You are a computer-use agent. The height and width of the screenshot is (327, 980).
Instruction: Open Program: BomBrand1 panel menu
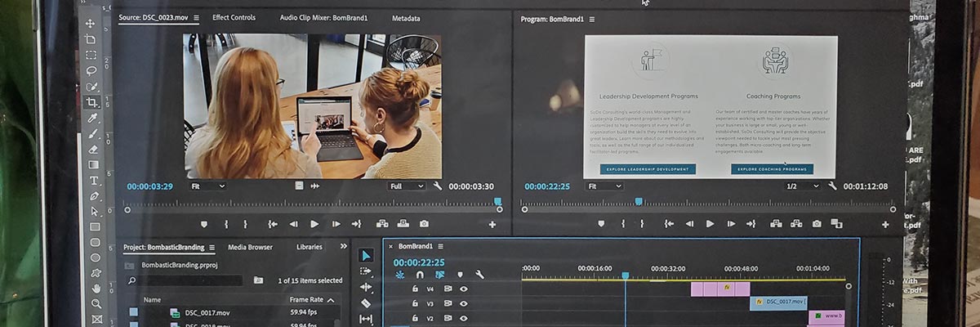[592, 19]
